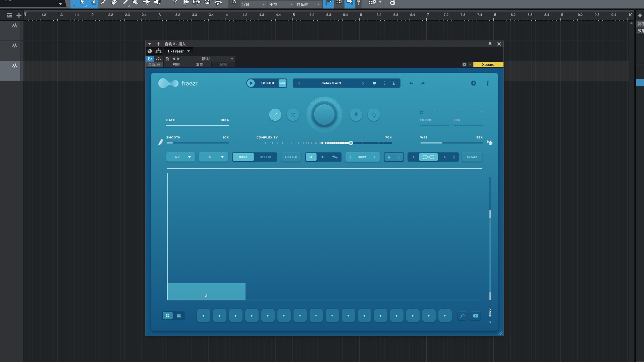644x362 pixels.
Task: Select forward direction arrow
Action: tap(311, 157)
